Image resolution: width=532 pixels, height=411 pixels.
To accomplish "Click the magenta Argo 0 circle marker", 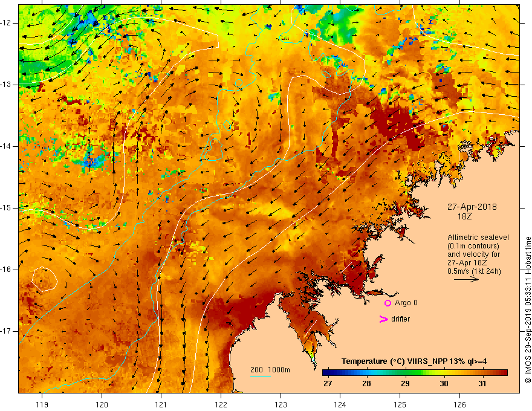I will [x=388, y=303].
